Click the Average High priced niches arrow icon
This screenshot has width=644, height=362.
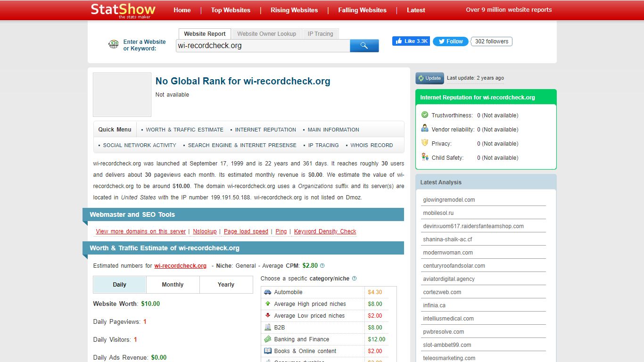[x=268, y=304]
